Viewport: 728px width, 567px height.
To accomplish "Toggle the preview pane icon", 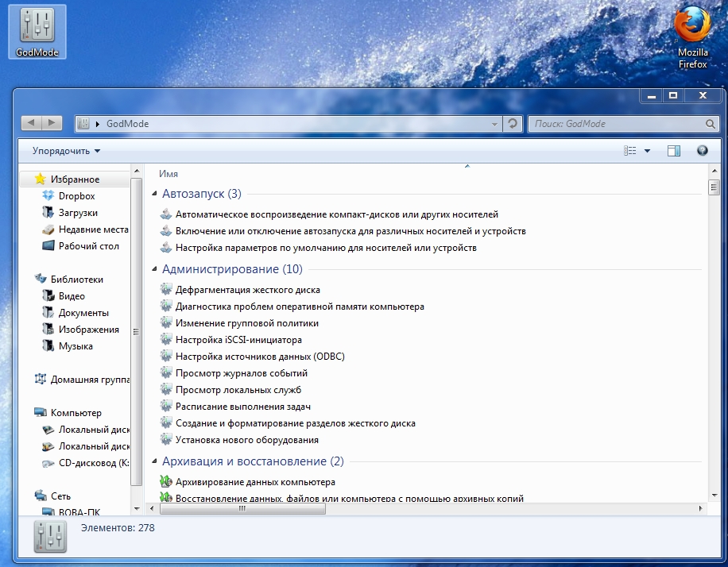I will (x=674, y=151).
